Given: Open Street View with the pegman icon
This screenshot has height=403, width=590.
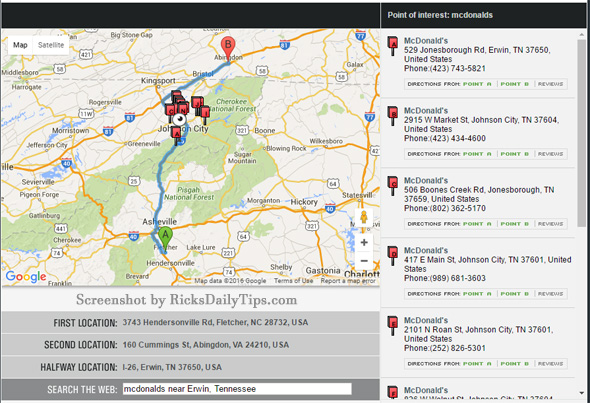Looking at the screenshot, I should click(x=364, y=218).
